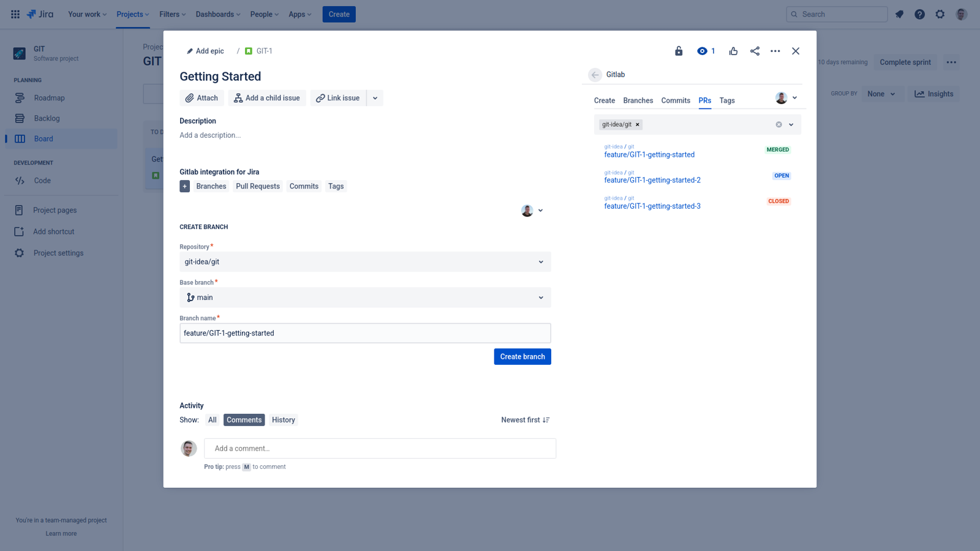Open merged PR feature/GIT-1-getting-started

(x=649, y=155)
